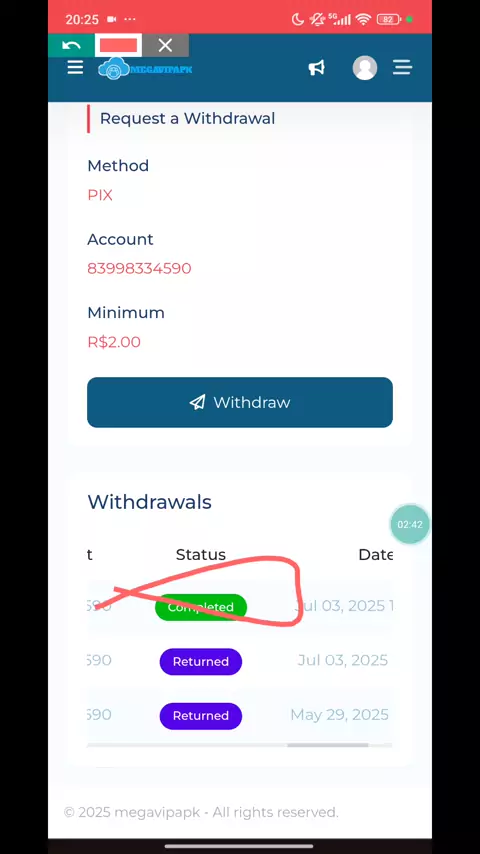Tap the first Returned status badge
This screenshot has height=854, width=480.
pos(200,662)
